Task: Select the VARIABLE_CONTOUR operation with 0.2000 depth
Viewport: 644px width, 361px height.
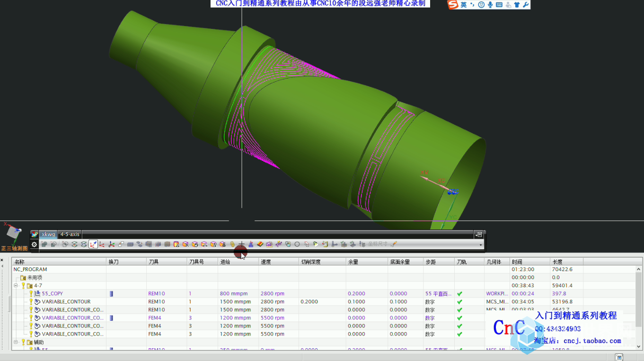Action: [x=66, y=301]
